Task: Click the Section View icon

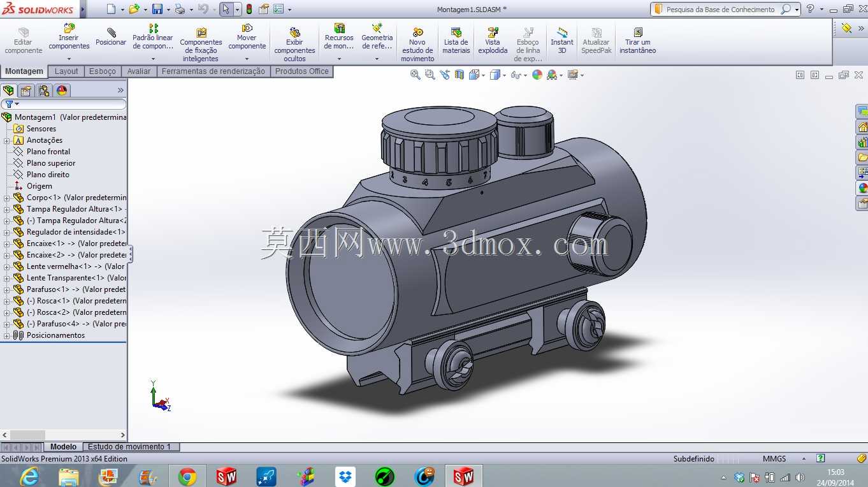Action: [459, 75]
